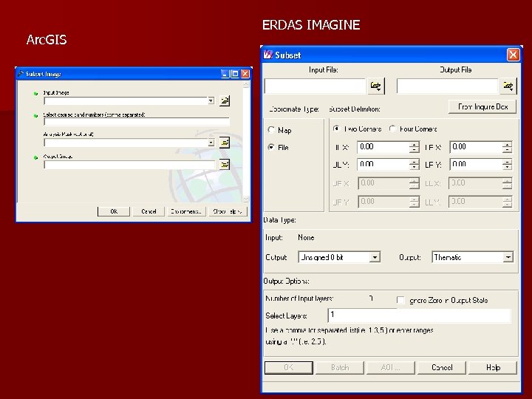Adjust the UL X spinner arrows
Screen dimensions: 532x399
414,147
